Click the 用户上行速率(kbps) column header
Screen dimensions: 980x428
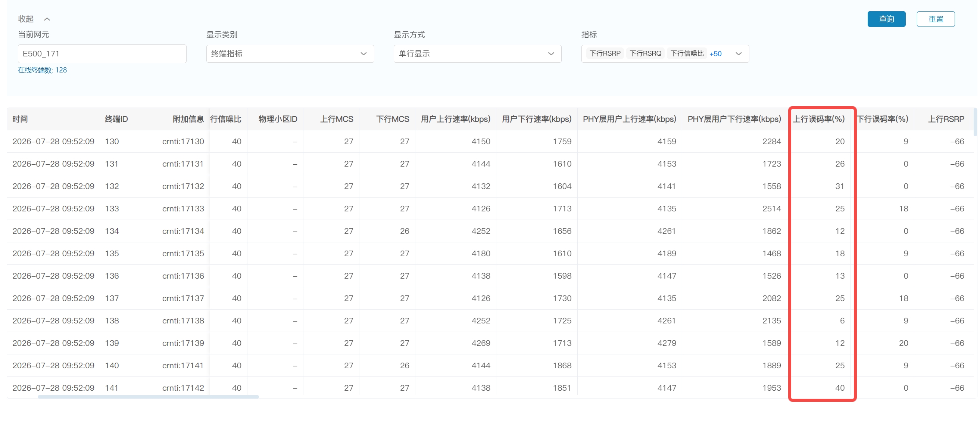coord(455,119)
